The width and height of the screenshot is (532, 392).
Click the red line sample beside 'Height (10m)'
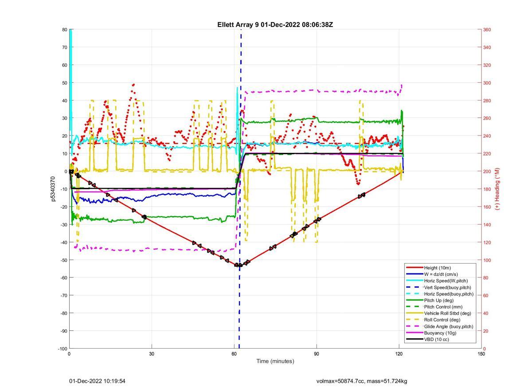(x=414, y=268)
